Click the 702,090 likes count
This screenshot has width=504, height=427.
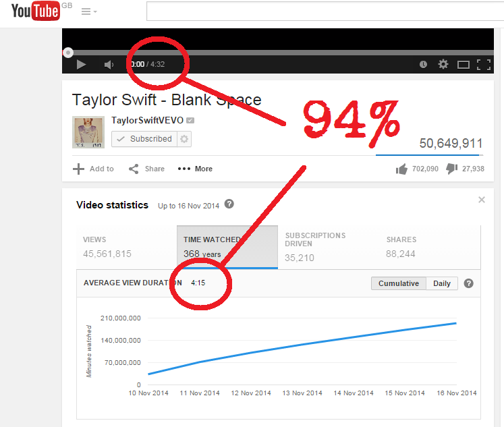coord(425,169)
